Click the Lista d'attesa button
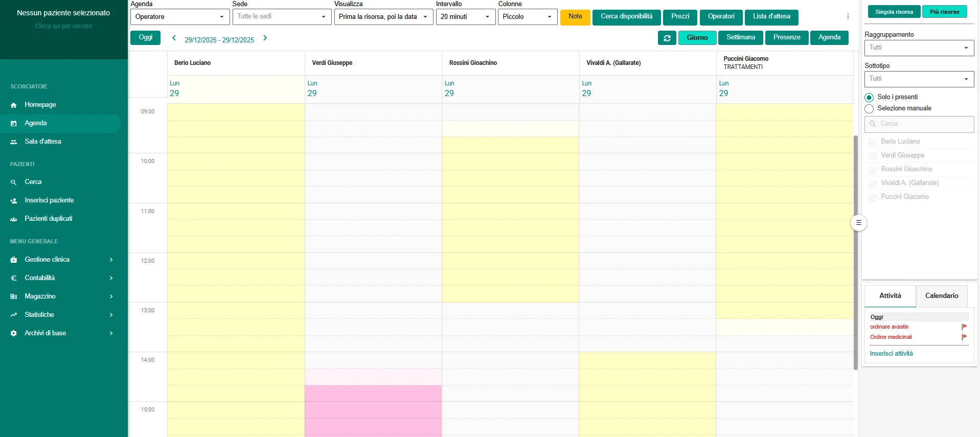This screenshot has width=980, height=437. 771,17
